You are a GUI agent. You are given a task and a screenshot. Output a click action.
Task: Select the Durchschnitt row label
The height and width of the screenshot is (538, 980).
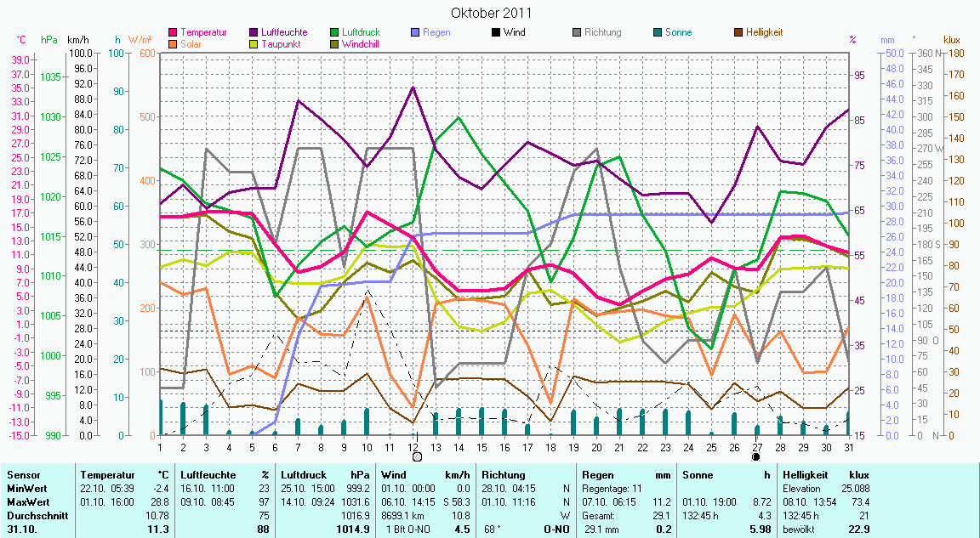[32, 515]
